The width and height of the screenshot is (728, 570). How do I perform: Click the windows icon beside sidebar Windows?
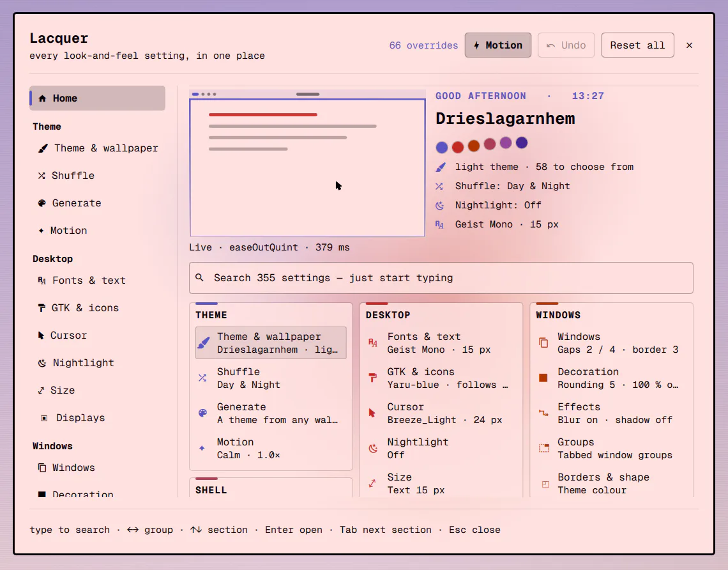coord(42,468)
